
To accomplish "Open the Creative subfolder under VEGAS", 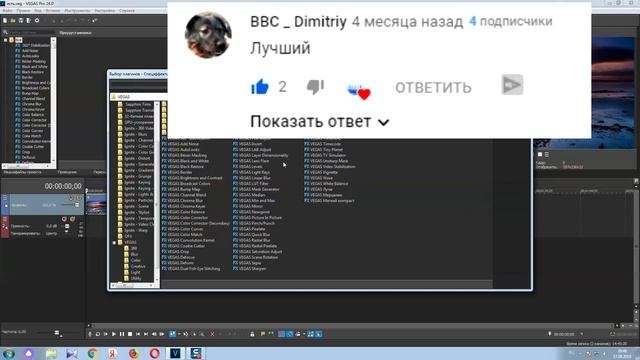I will [134, 266].
